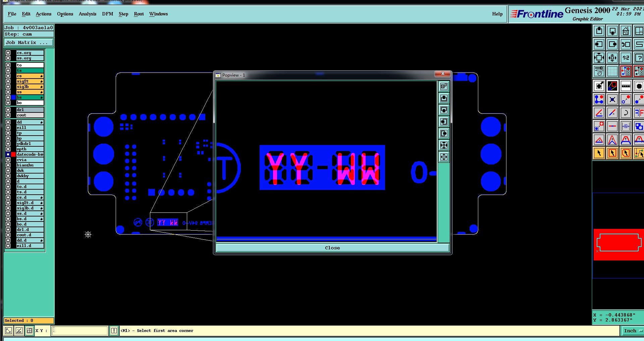644x341 pixels.
Task: Click the Step menu item
Action: [x=123, y=14]
